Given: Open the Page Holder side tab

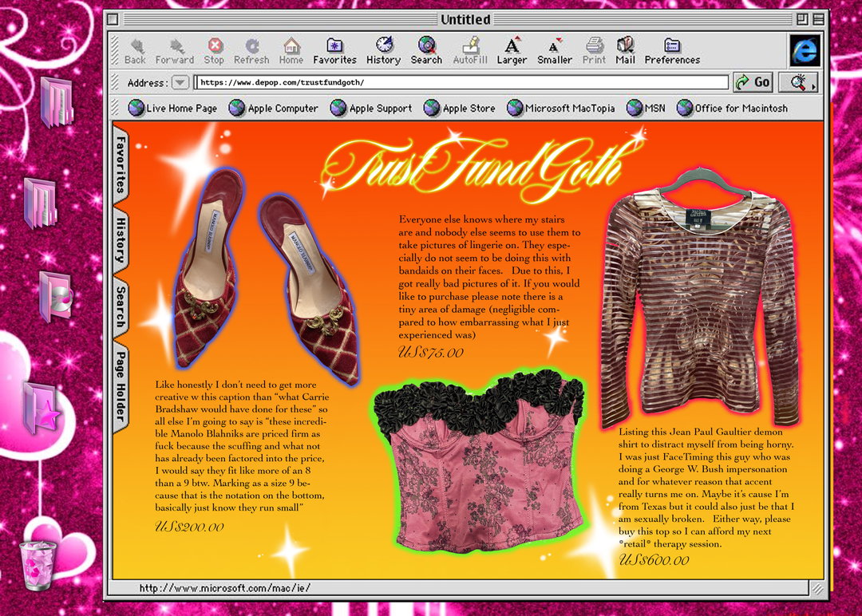Looking at the screenshot, I should [x=121, y=386].
